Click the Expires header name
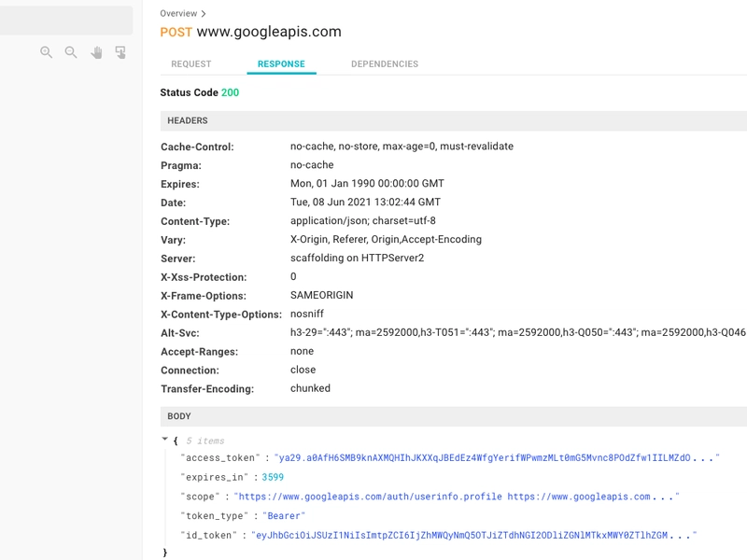 pos(180,184)
